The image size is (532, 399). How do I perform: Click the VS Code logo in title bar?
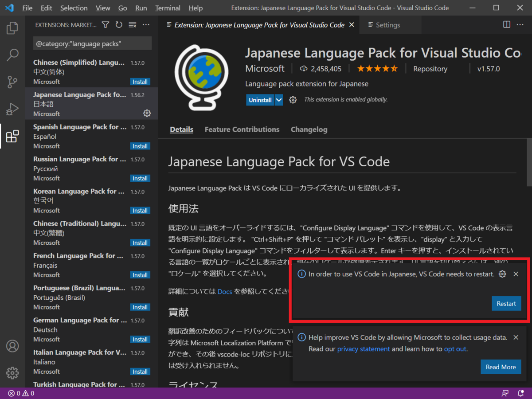coord(9,8)
